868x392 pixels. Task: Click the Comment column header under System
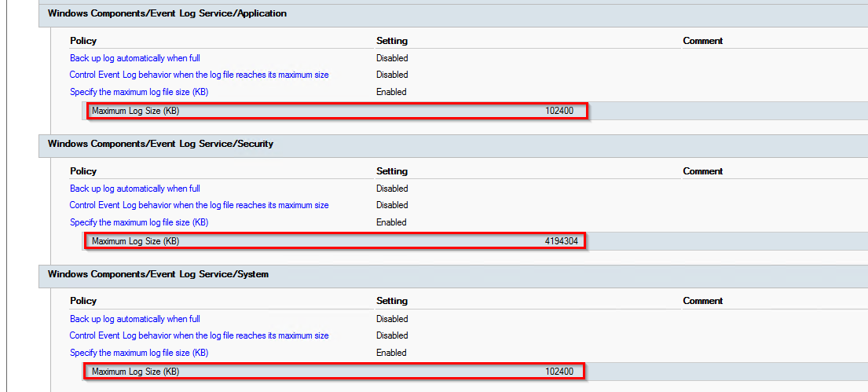tap(703, 301)
